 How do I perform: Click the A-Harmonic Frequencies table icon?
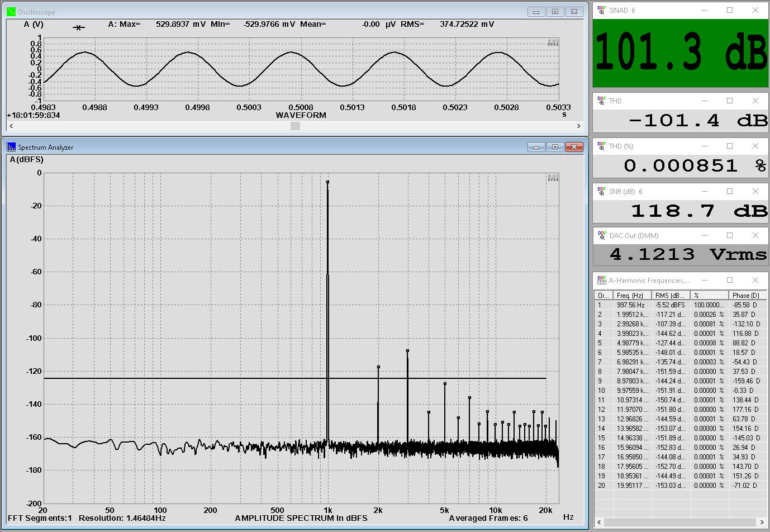(601, 280)
